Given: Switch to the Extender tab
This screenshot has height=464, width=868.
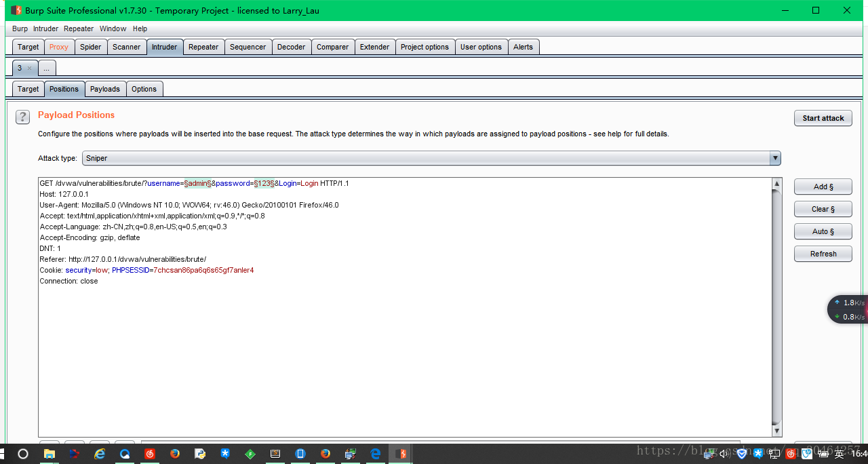Looking at the screenshot, I should [x=374, y=47].
